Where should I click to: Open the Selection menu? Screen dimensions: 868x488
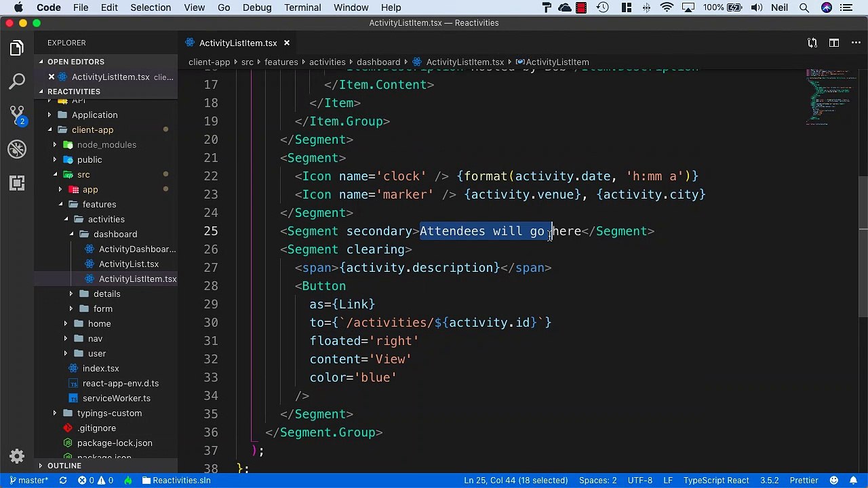(x=151, y=7)
